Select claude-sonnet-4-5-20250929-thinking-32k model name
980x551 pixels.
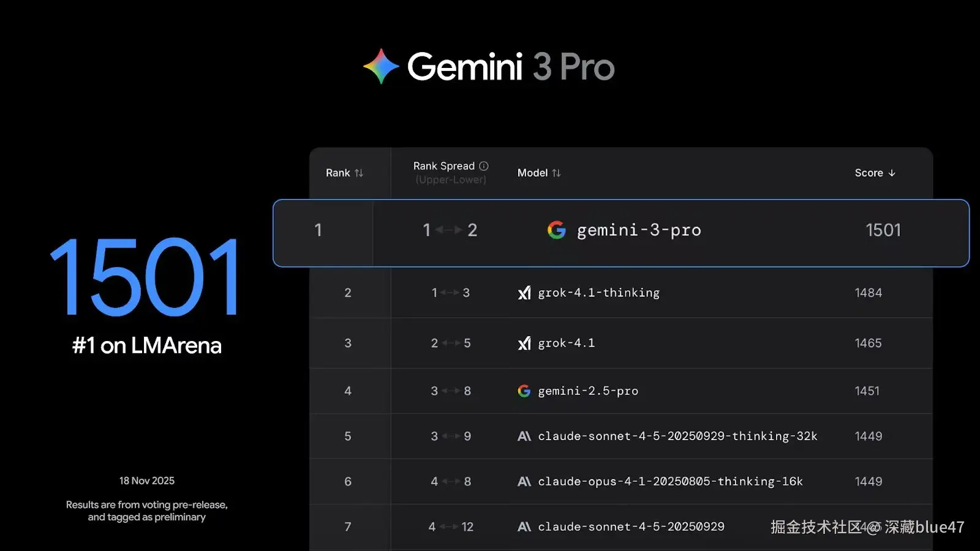tap(677, 436)
